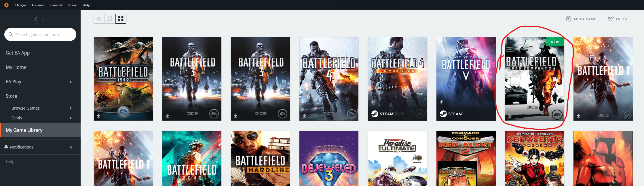Select Battlefield Bad Company 2 tile

click(x=535, y=79)
